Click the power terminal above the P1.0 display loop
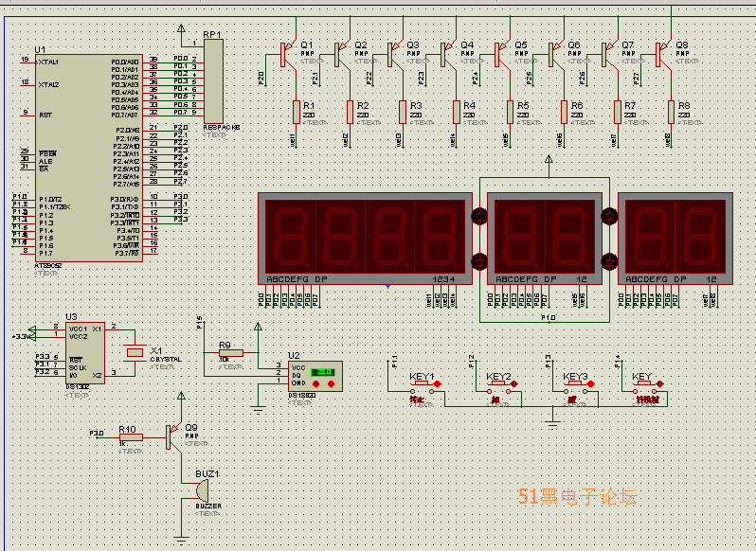Screen dimensions: 756x551 [549, 159]
